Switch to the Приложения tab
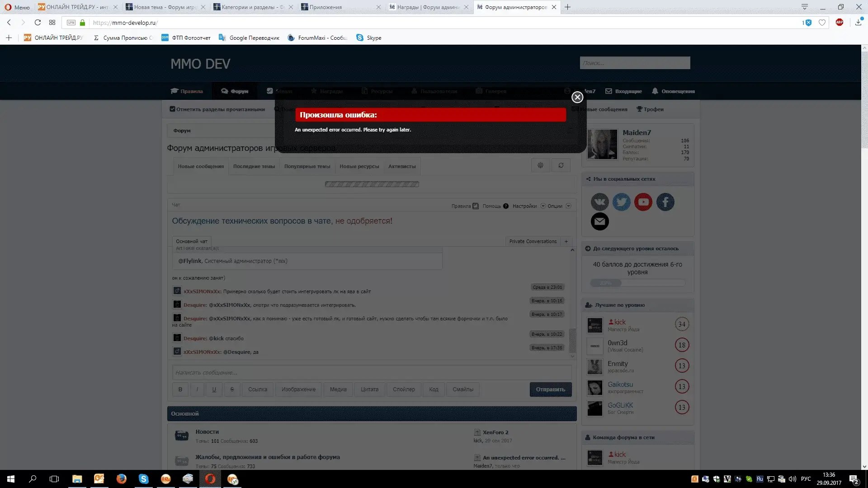 tap(341, 7)
